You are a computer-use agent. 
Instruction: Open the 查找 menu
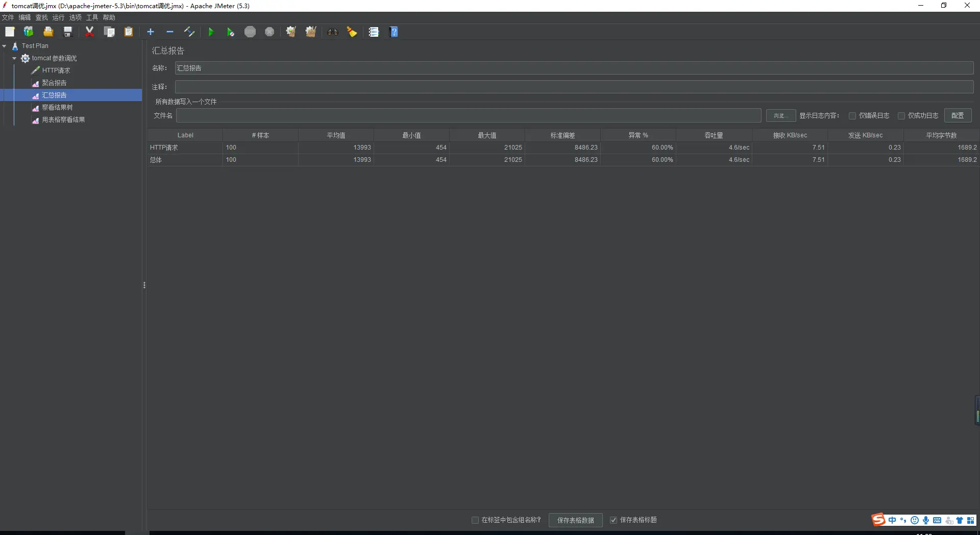[42, 17]
